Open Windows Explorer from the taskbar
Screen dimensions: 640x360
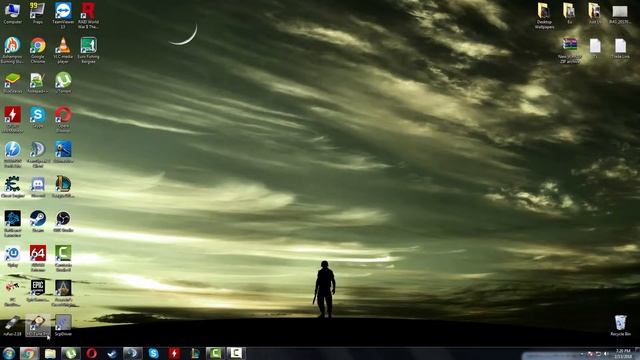[x=50, y=353]
